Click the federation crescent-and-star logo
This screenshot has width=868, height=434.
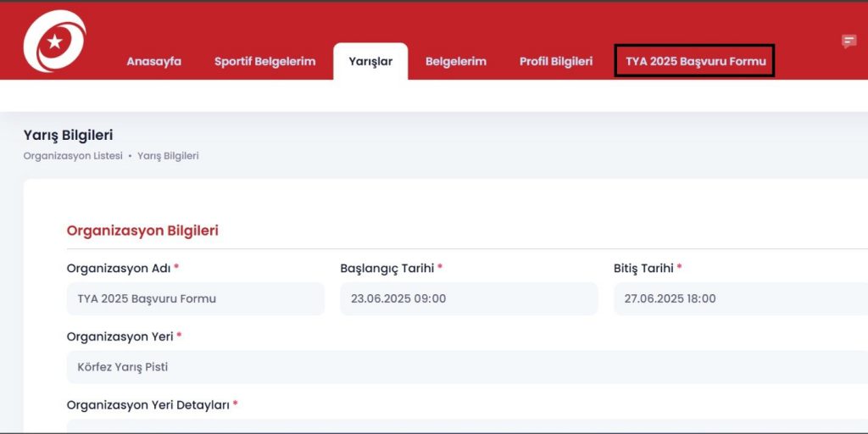[54, 41]
